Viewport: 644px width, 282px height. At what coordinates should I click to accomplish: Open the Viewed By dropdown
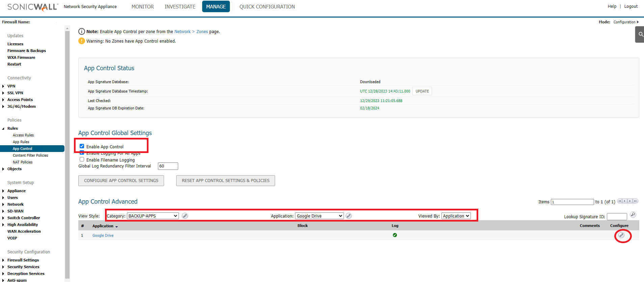(x=456, y=216)
